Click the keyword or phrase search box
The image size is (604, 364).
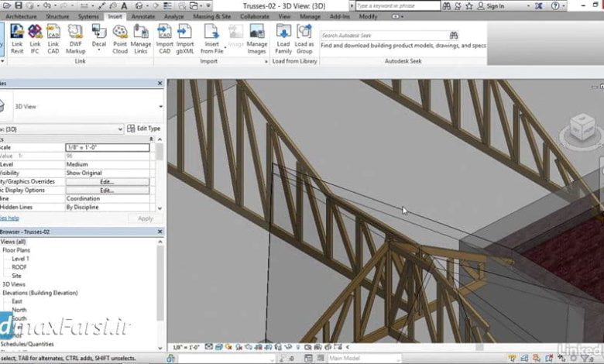(x=397, y=5)
